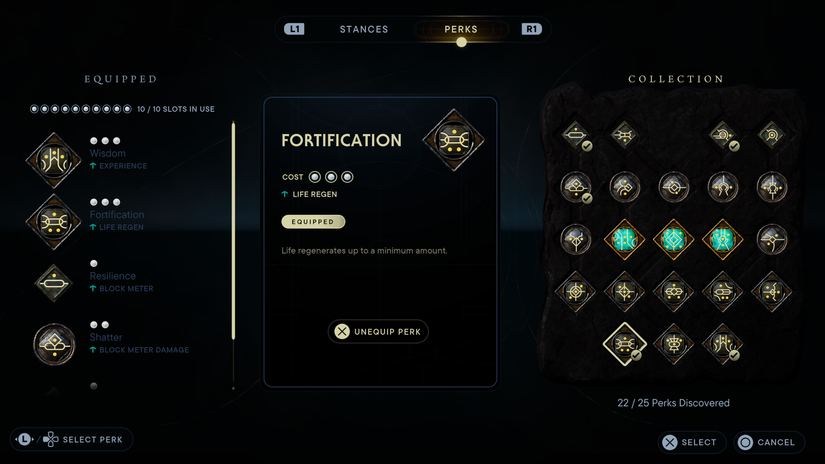
Task: Click the large Fortification emblem in detail panel
Action: (453, 140)
